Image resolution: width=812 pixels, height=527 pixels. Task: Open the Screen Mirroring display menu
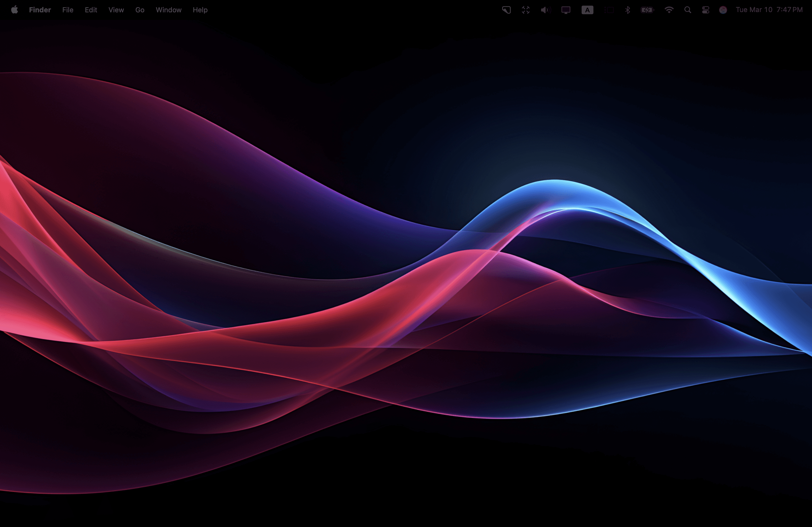click(x=566, y=10)
